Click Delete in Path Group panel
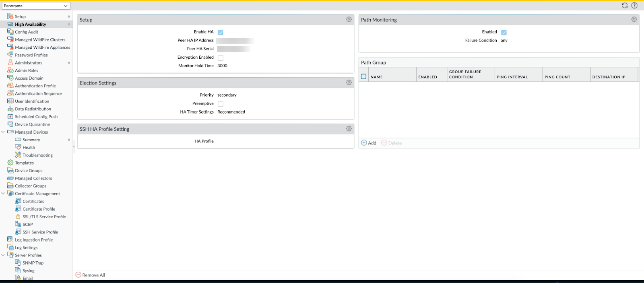The width and height of the screenshot is (644, 283). (x=392, y=143)
